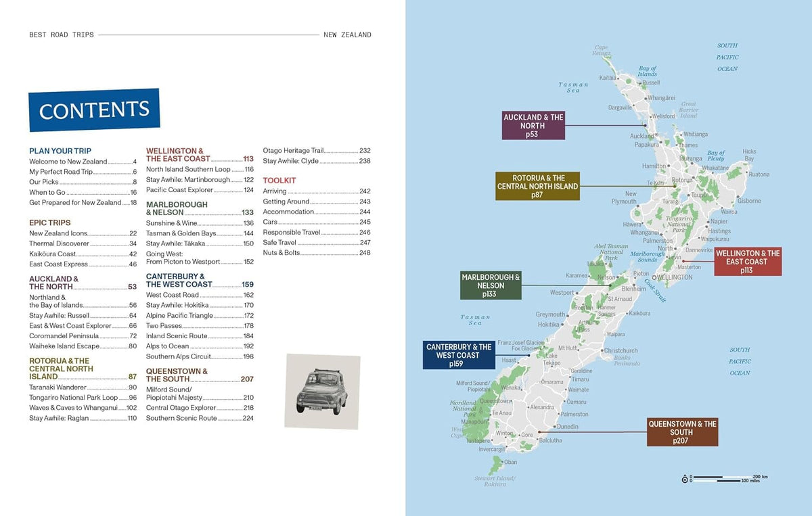Image resolution: width=812 pixels, height=516 pixels.
Task: Click Dunedin on the map
Action: point(567,427)
